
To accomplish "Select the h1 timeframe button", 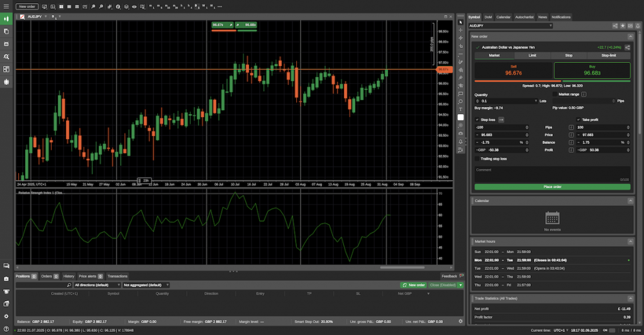I will coord(183,6).
